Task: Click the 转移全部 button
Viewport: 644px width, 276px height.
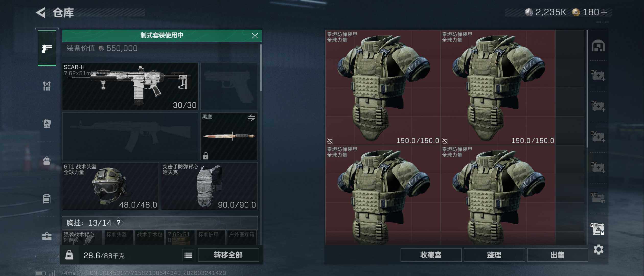Action: (x=228, y=255)
